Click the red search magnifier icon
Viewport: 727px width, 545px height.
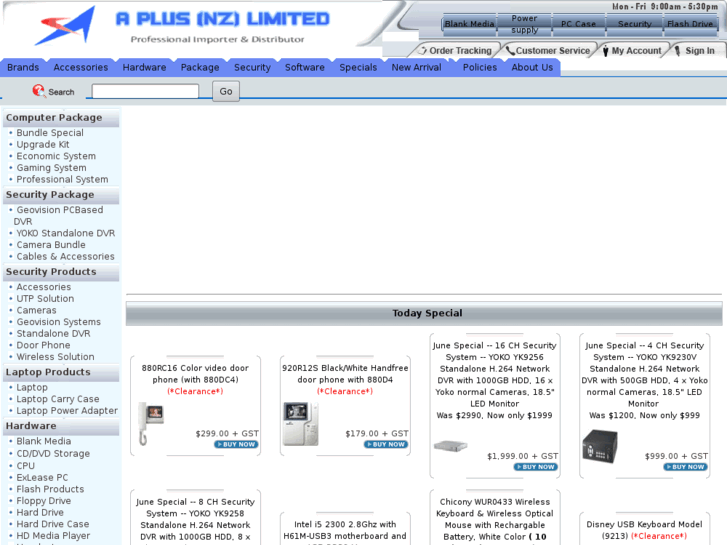38,90
